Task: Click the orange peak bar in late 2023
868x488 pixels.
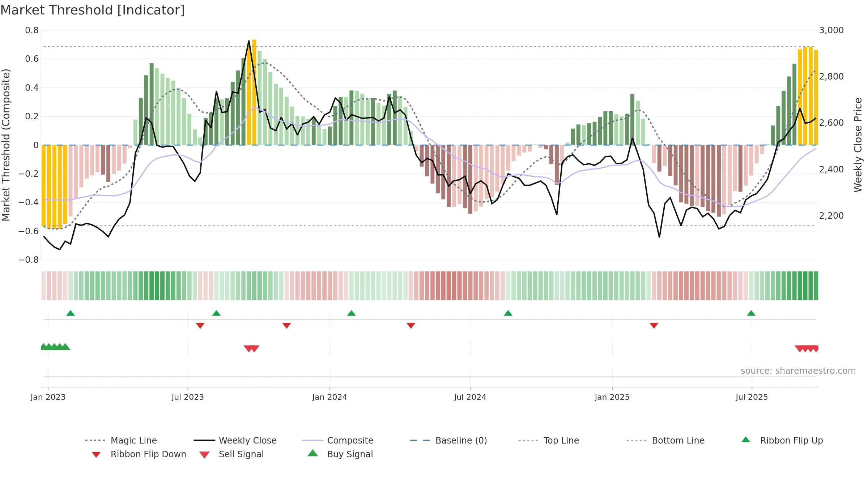Action: [x=254, y=92]
